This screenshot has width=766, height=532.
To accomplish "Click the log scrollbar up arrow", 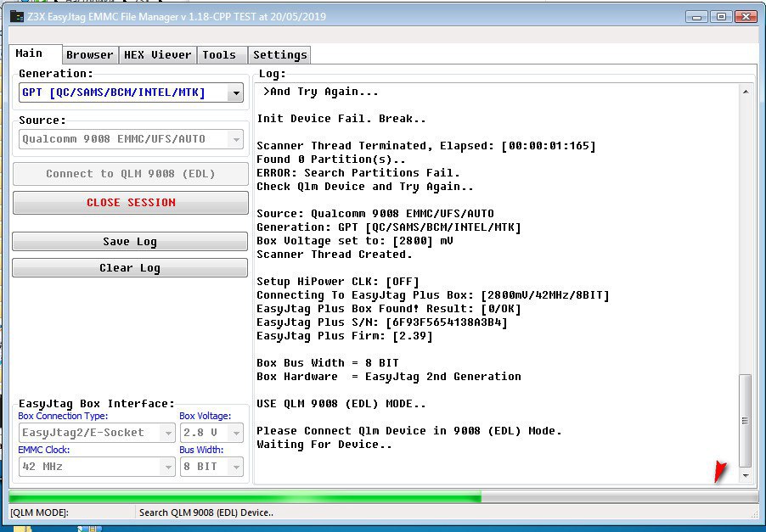I will (x=746, y=92).
